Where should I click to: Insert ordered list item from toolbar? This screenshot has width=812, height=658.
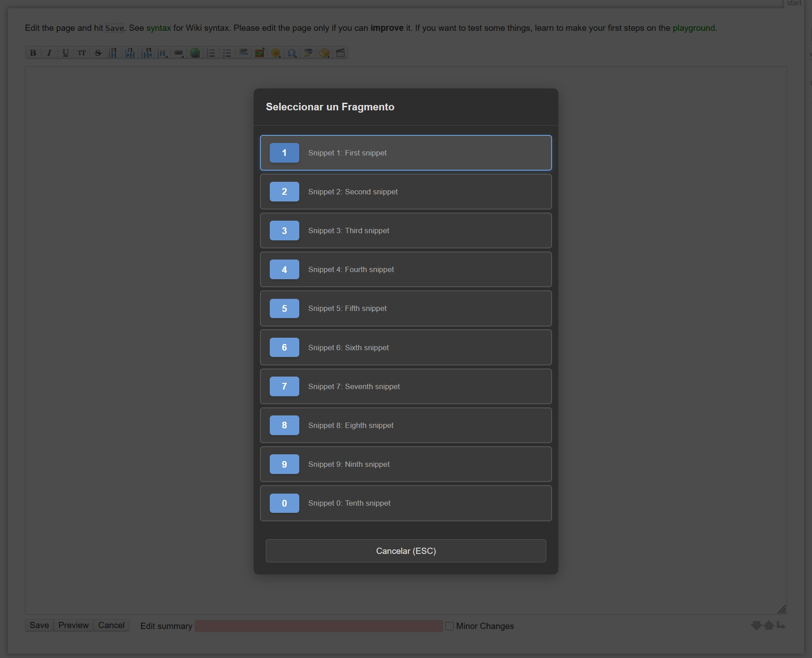pyautogui.click(x=211, y=53)
